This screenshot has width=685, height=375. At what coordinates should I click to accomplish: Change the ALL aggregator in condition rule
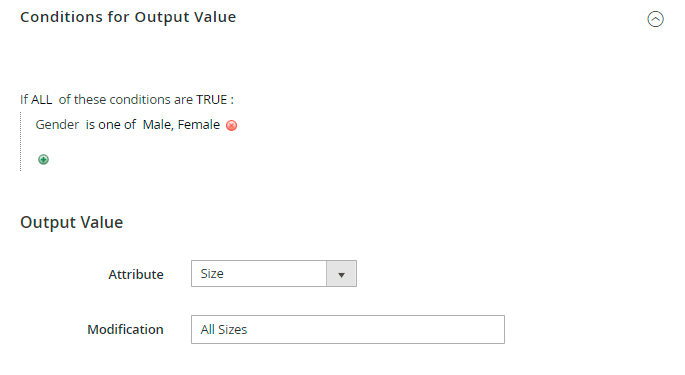(42, 100)
